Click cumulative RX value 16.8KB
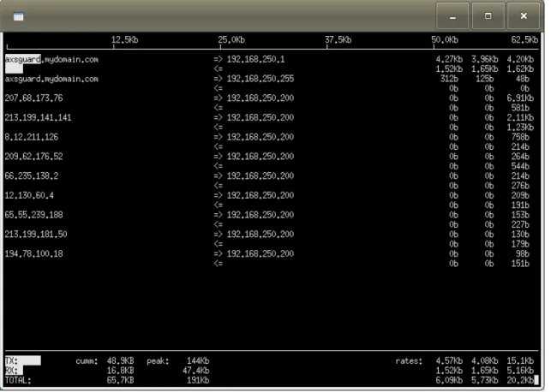Viewport: 551px width, 392px height. tap(121, 371)
